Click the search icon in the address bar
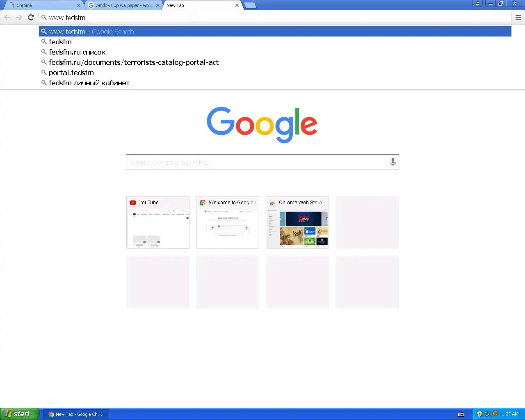This screenshot has height=420, width=525. click(44, 17)
